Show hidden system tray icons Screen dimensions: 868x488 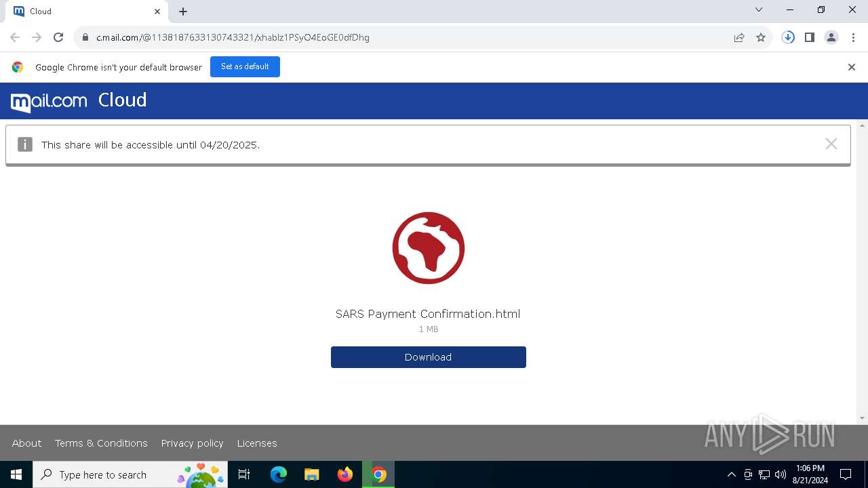pos(731,474)
